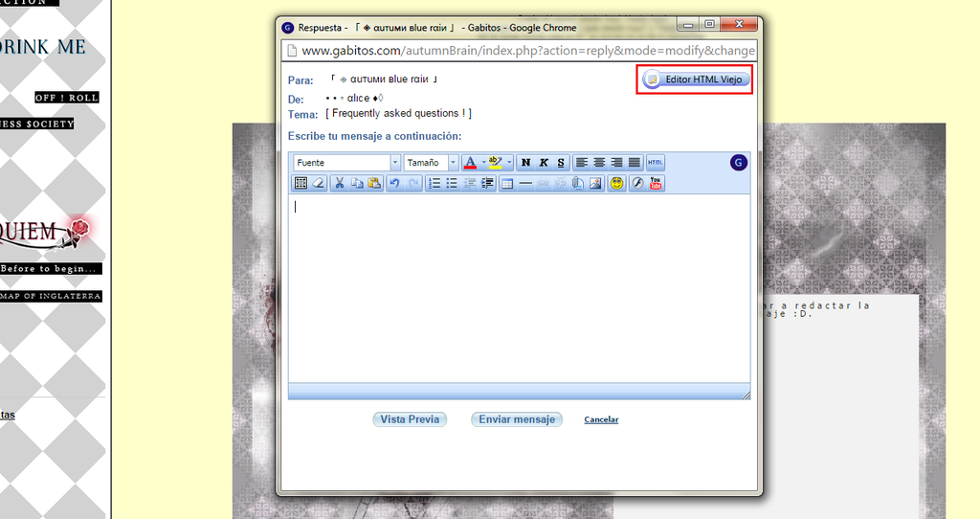The image size is (980, 519).
Task: Toggle underline (S) formatting
Action: click(561, 163)
